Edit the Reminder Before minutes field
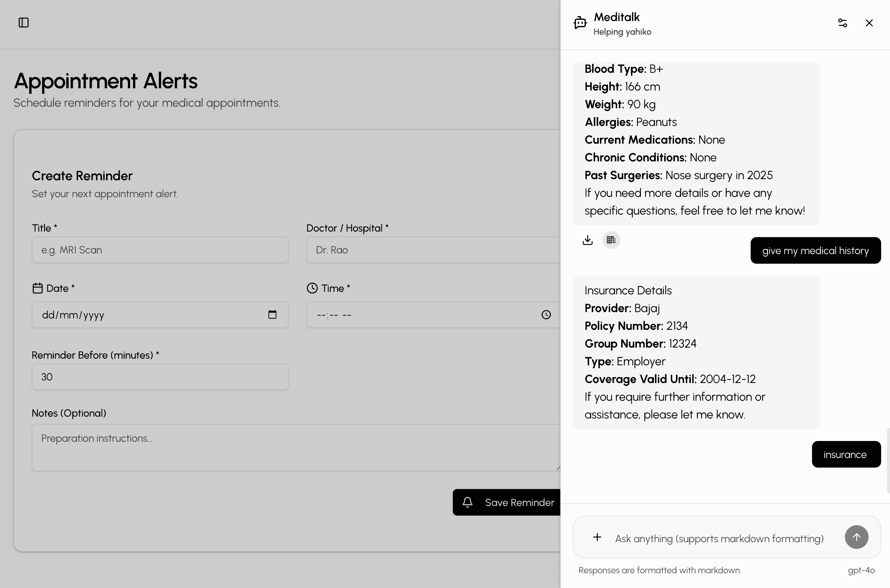The image size is (890, 588). [x=160, y=377]
